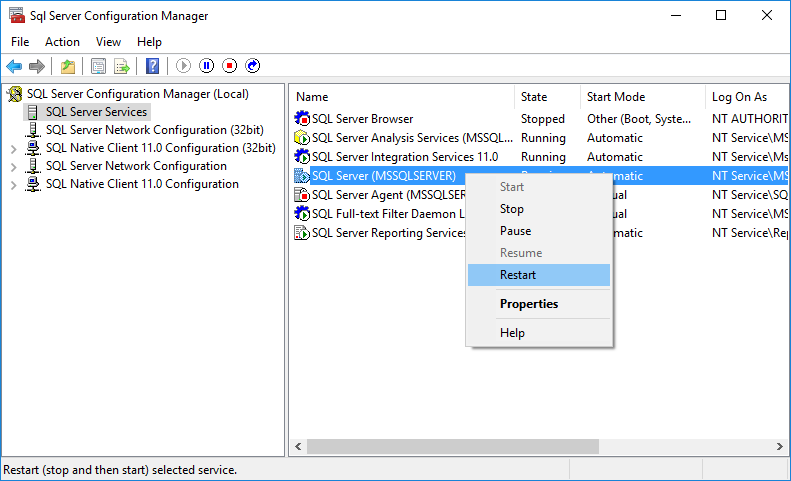Image resolution: width=791 pixels, height=481 pixels.
Task: Open the View menu
Action: [x=108, y=42]
